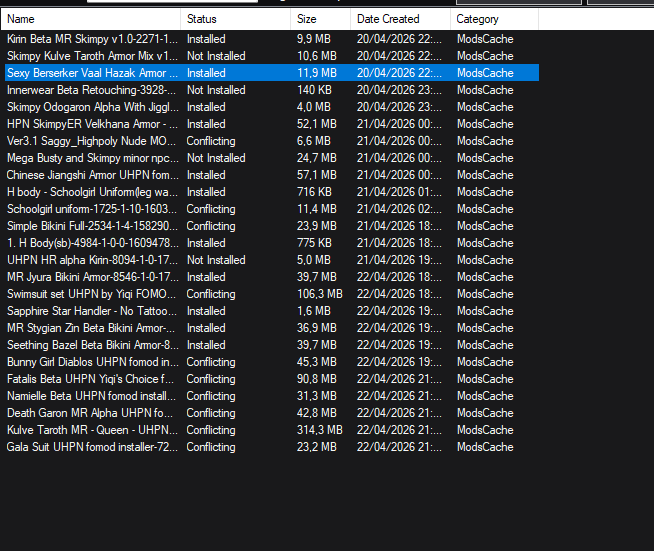The image size is (654, 551).
Task: Click the Installed status of Sapphire Star Handler
Action: [x=206, y=311]
